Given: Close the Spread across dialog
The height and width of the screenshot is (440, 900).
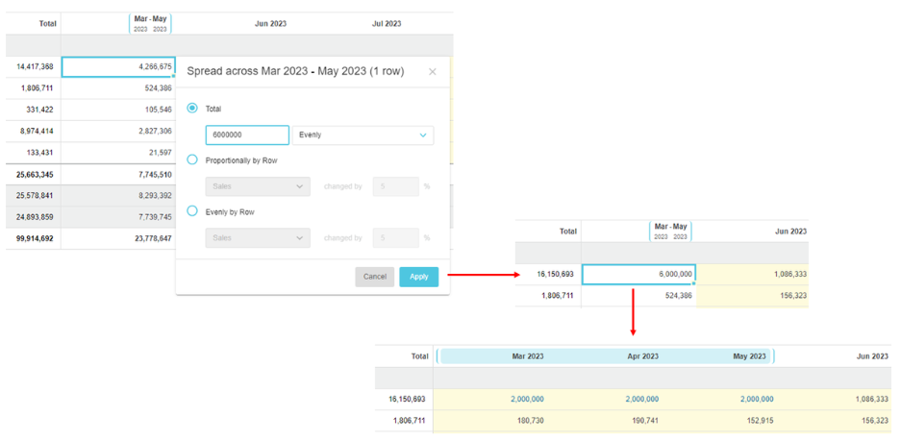Looking at the screenshot, I should coord(432,72).
